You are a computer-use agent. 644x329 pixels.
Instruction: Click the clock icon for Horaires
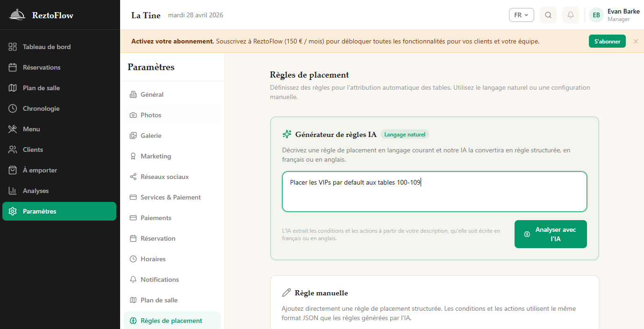tap(133, 259)
